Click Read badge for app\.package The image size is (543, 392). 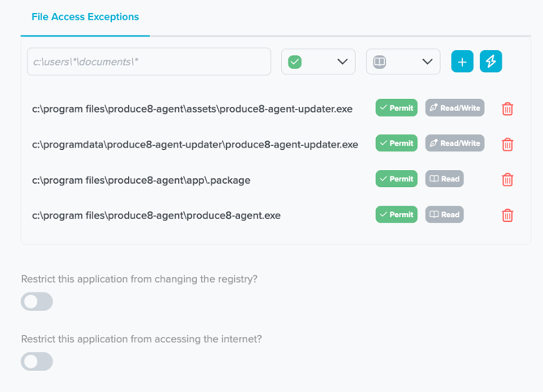pos(444,179)
